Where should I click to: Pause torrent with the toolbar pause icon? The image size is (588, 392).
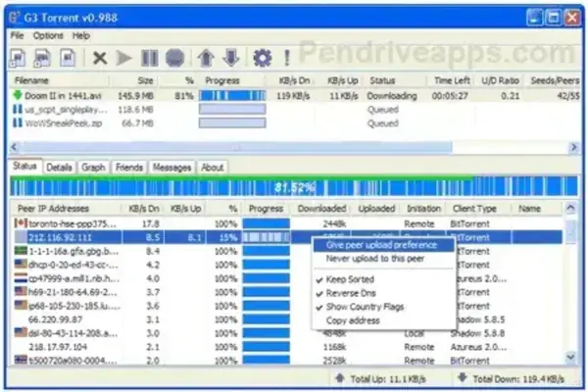[x=150, y=58]
